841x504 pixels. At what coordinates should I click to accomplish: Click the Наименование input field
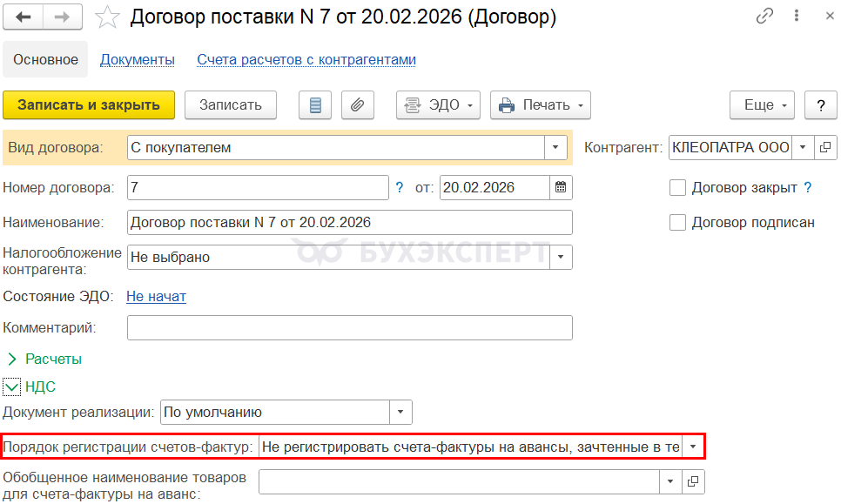[350, 223]
